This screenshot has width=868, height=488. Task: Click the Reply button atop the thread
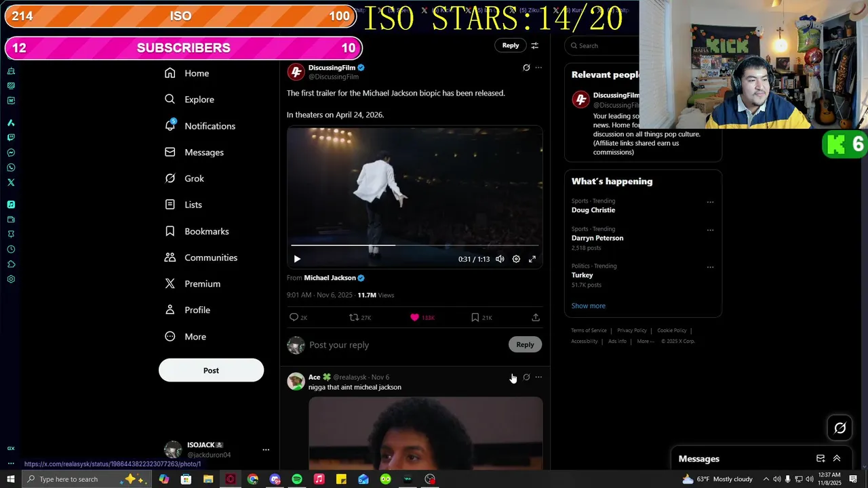(511, 45)
